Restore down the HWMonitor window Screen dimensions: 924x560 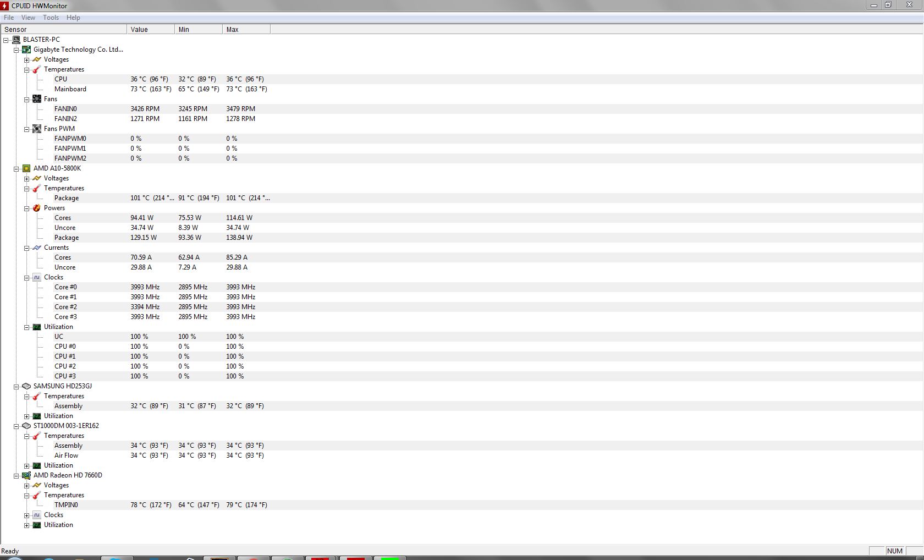coord(888,5)
